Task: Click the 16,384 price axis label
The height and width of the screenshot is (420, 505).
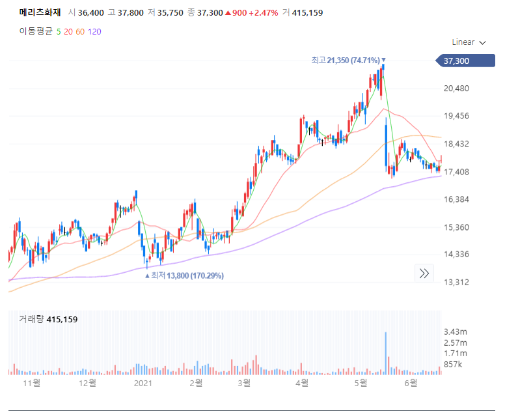Action: (456, 199)
